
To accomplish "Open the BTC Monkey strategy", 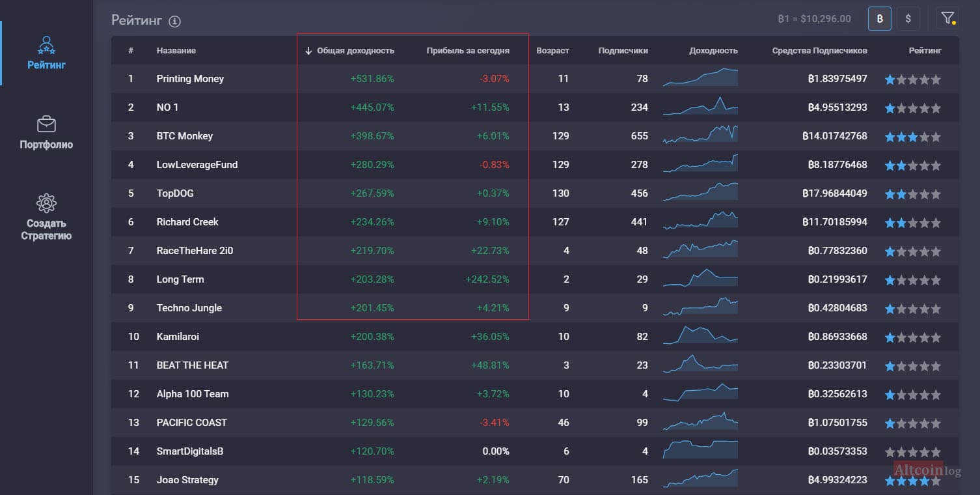I will click(x=185, y=136).
